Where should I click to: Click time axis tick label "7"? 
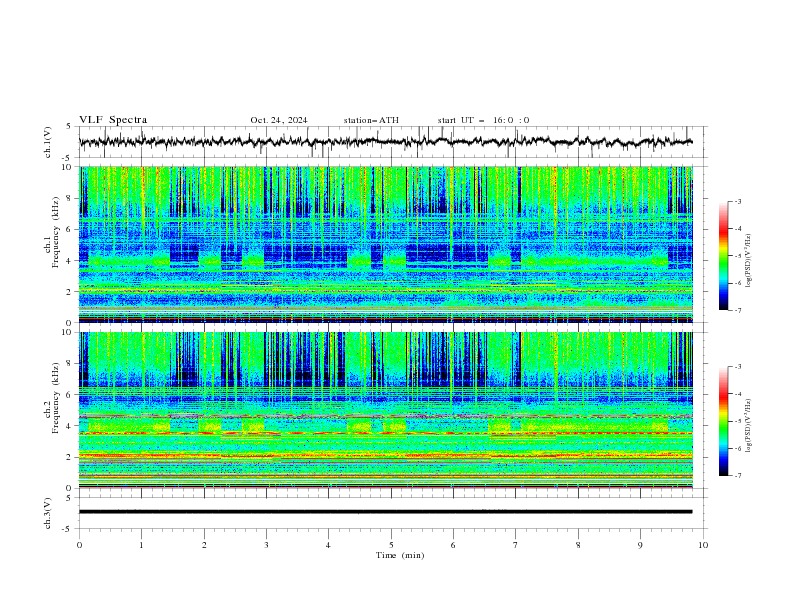pyautogui.click(x=516, y=545)
